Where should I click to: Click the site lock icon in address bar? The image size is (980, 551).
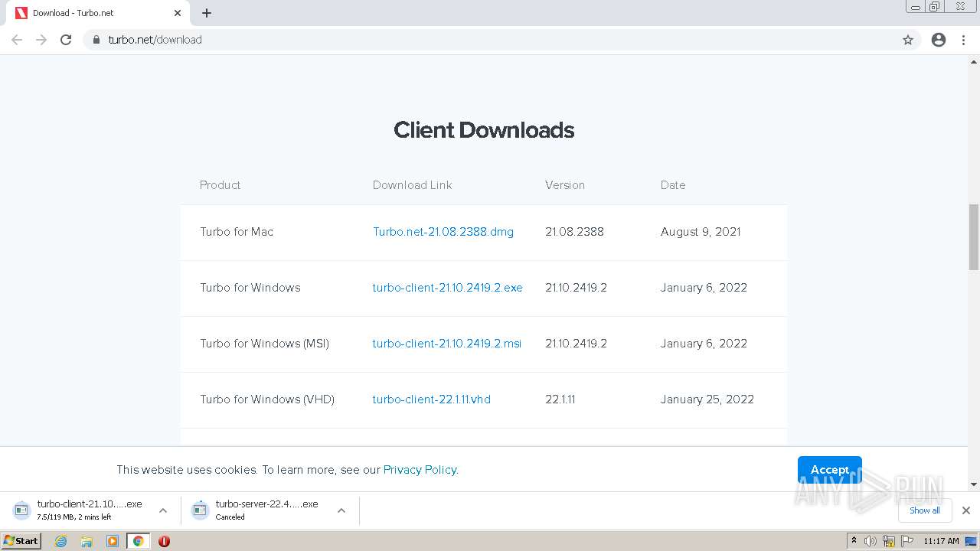pos(96,40)
